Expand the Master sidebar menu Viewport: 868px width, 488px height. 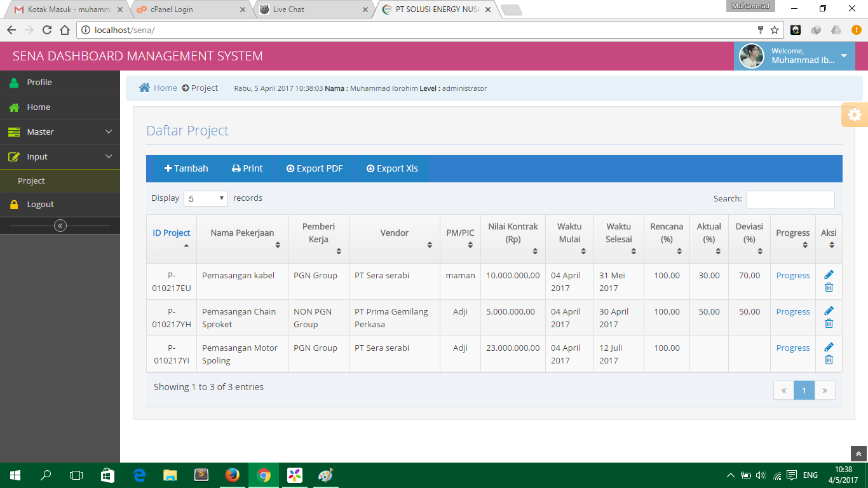[60, 132]
